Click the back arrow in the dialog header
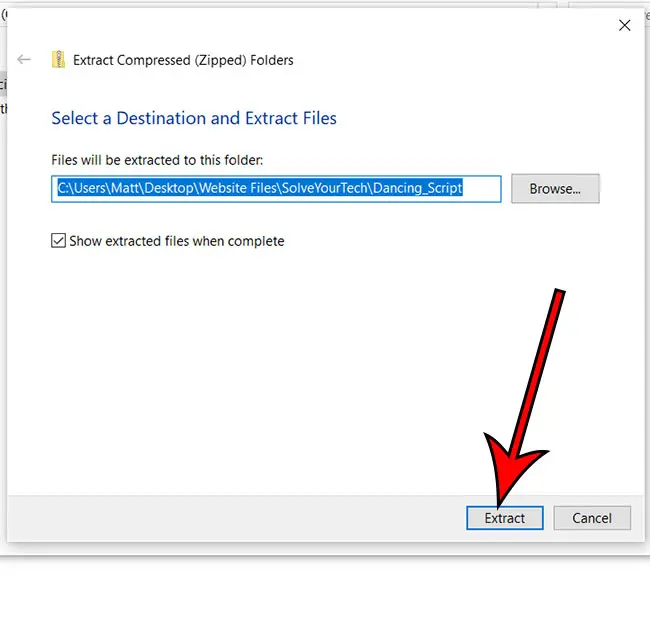The width and height of the screenshot is (650, 630). [x=25, y=59]
